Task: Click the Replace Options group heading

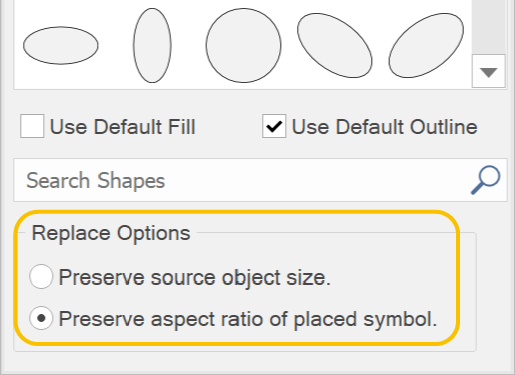Action: coord(111,233)
